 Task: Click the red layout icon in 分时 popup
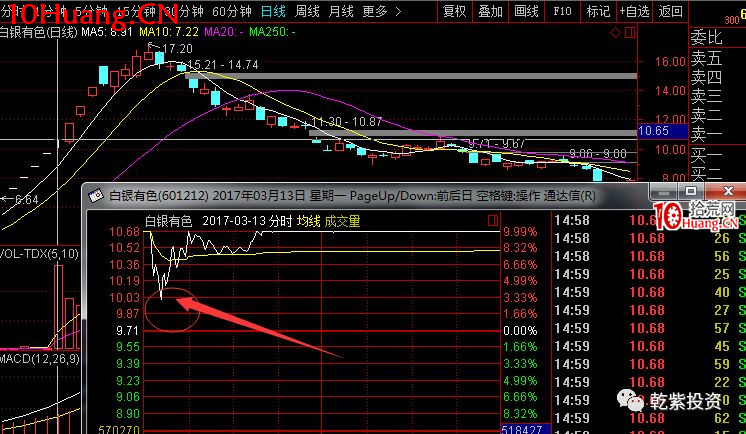coord(493,220)
